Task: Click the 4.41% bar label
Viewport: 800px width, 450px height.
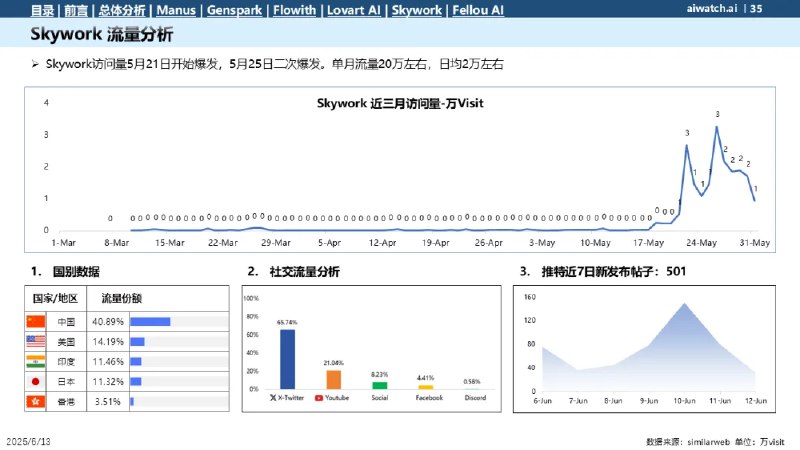Action: 426,378
